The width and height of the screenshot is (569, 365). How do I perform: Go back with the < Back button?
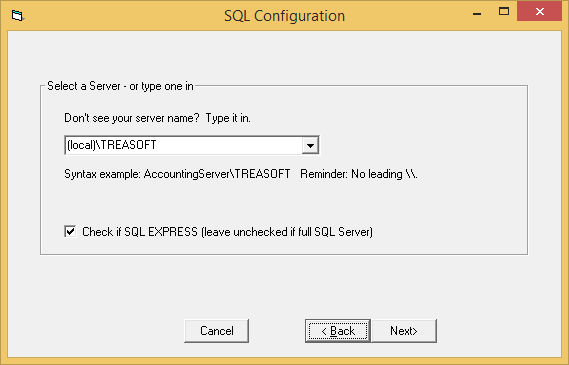pyautogui.click(x=338, y=331)
